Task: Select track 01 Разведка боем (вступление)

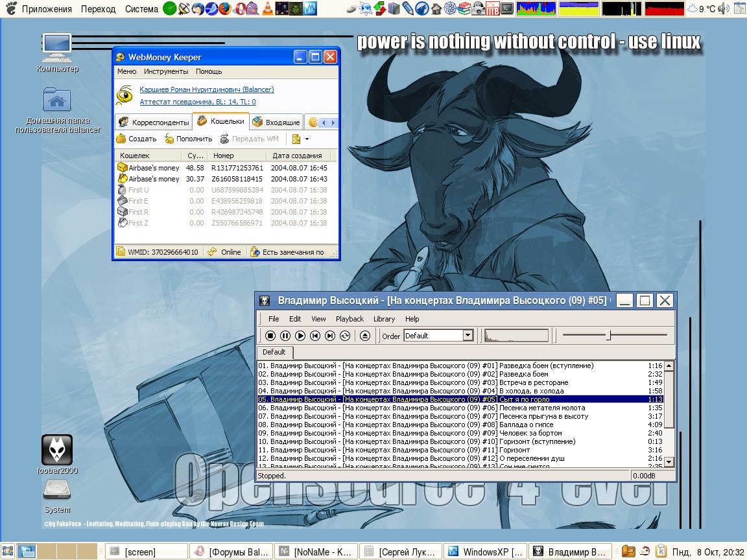Action: (460, 366)
